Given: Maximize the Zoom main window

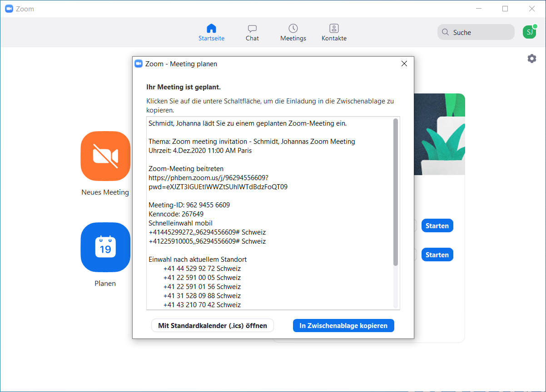Looking at the screenshot, I should point(505,9).
